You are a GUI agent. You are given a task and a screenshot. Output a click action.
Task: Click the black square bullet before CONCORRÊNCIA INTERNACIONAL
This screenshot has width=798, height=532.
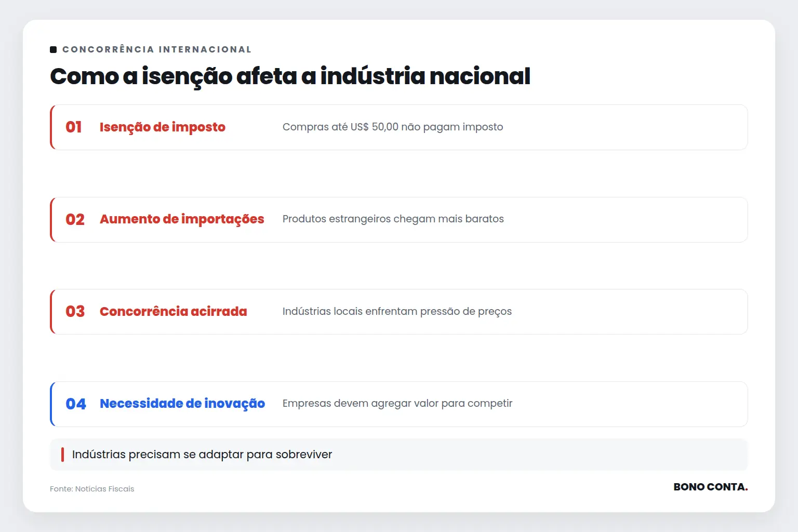(x=53, y=49)
